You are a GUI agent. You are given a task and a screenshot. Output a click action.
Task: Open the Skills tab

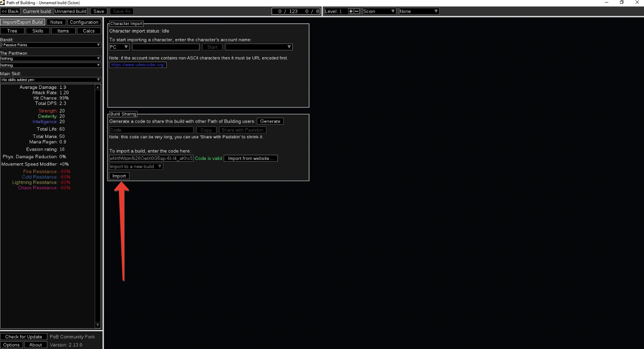pyautogui.click(x=38, y=31)
